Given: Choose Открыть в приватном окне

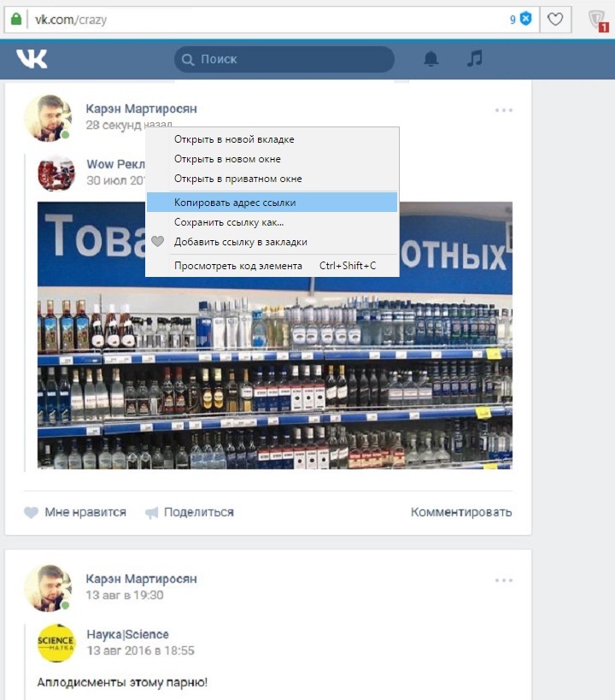Looking at the screenshot, I should click(237, 179).
